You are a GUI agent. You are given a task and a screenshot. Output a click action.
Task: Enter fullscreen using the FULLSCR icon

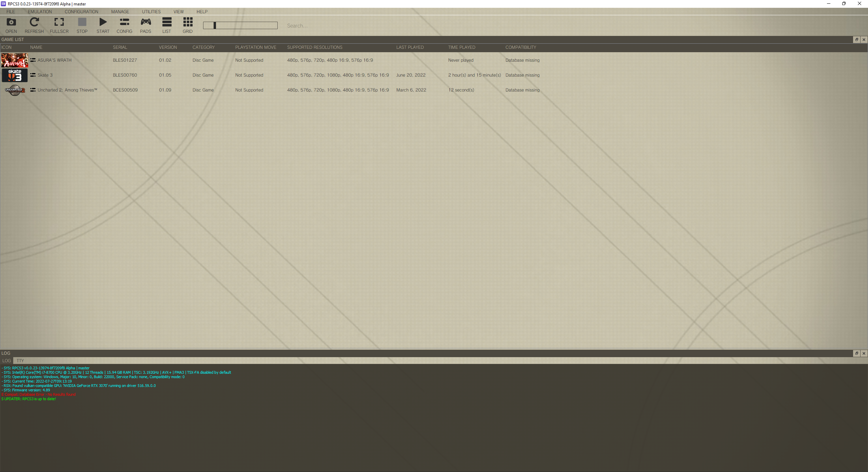click(59, 25)
